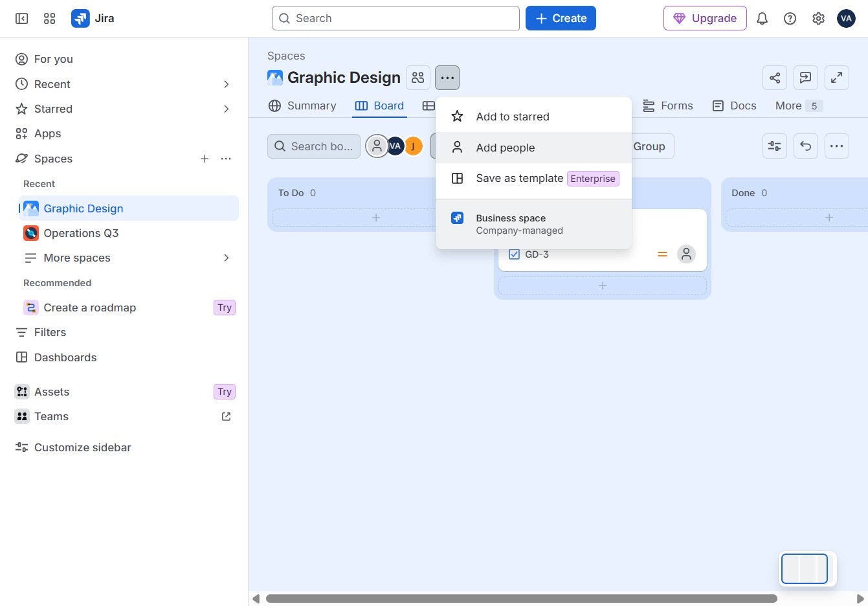
Task: Open the board more actions ellipsis
Action: tap(837, 146)
